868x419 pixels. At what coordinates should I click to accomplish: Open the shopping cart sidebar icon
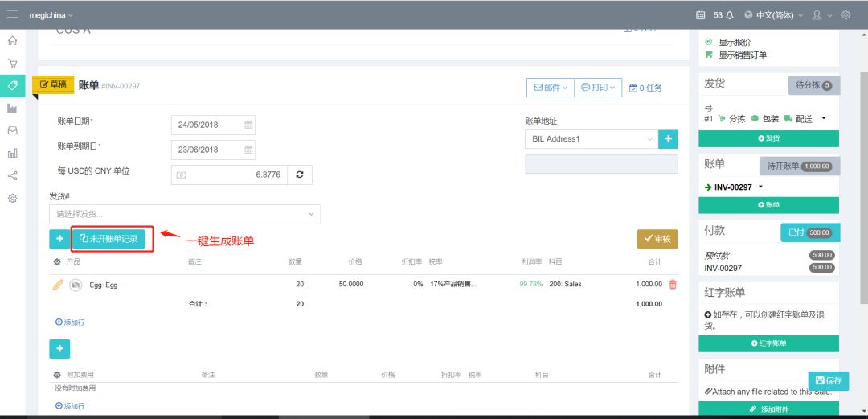pos(12,63)
